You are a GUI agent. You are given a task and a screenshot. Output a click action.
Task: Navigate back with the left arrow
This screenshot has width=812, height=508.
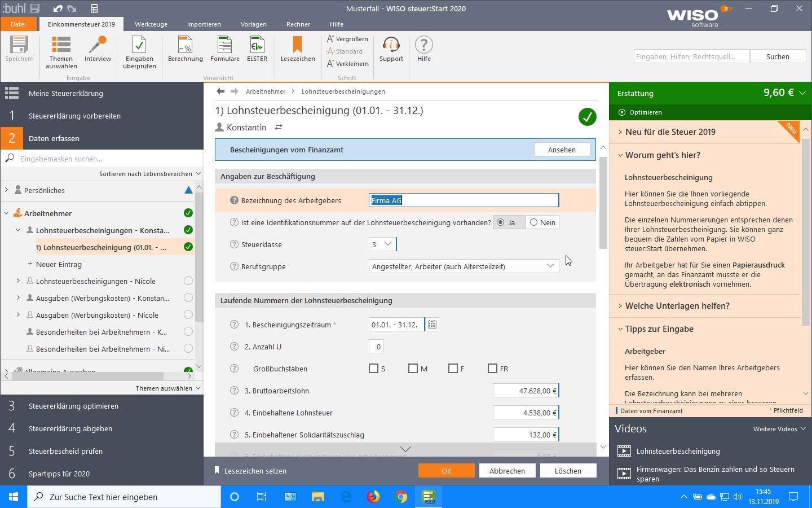pyautogui.click(x=220, y=91)
